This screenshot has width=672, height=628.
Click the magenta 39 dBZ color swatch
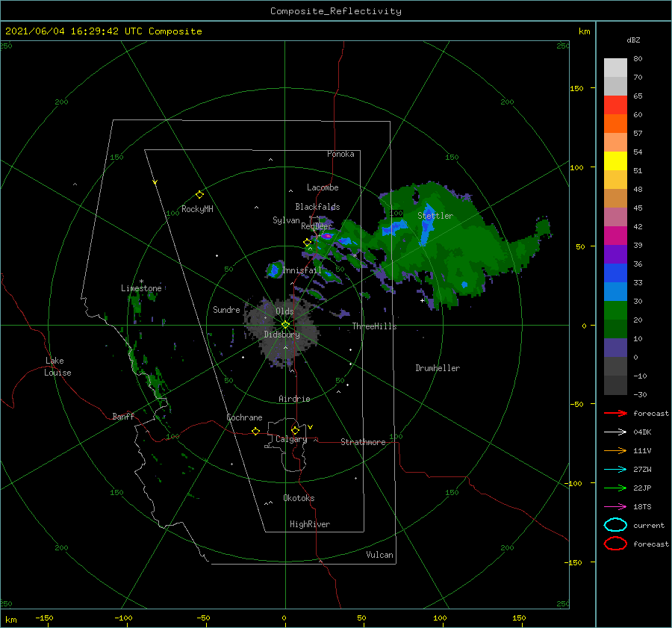click(x=615, y=236)
